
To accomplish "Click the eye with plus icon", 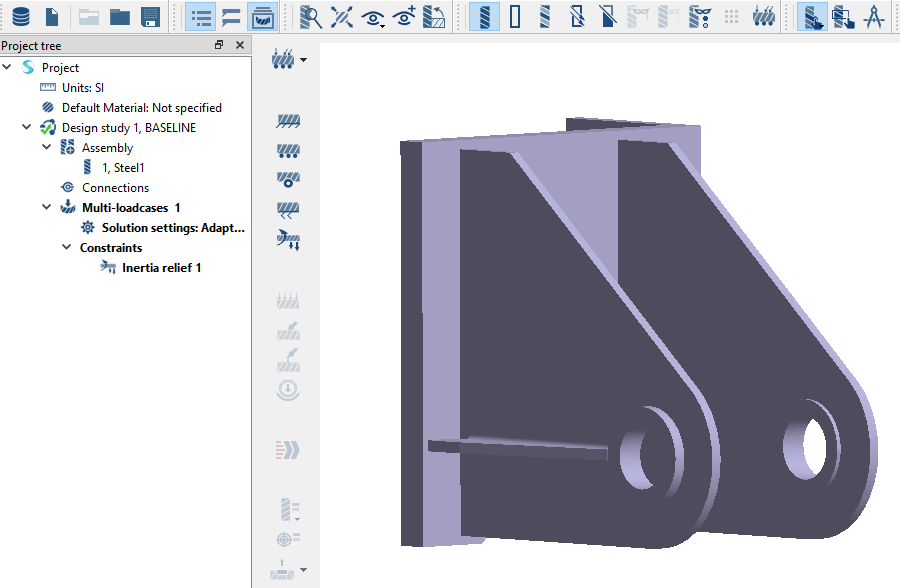I will pos(404,17).
